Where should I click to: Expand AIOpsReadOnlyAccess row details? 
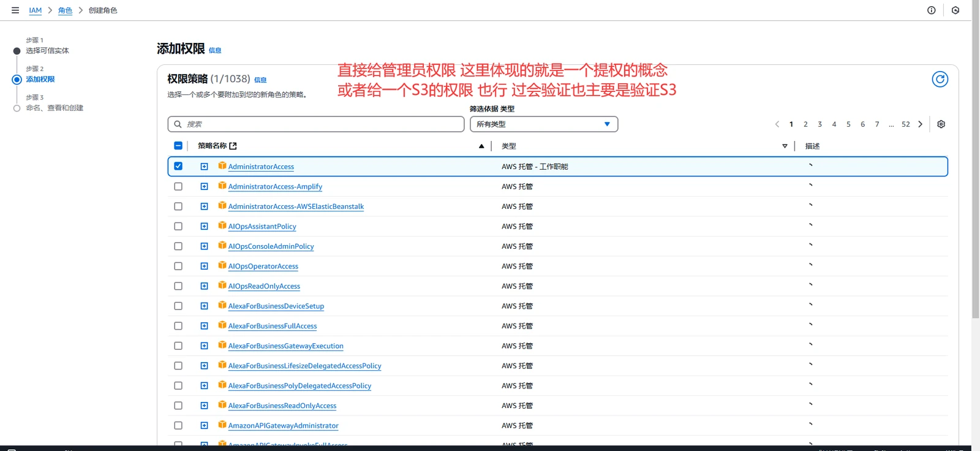point(205,286)
